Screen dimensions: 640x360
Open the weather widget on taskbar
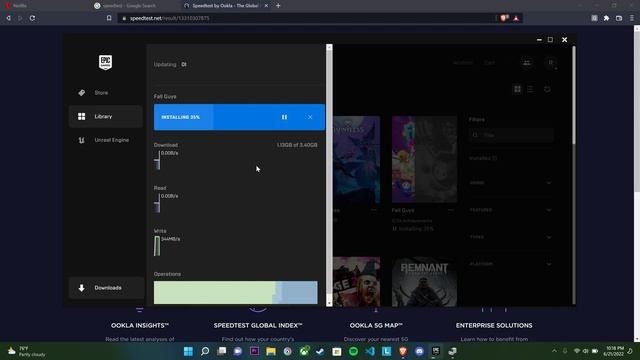27,351
